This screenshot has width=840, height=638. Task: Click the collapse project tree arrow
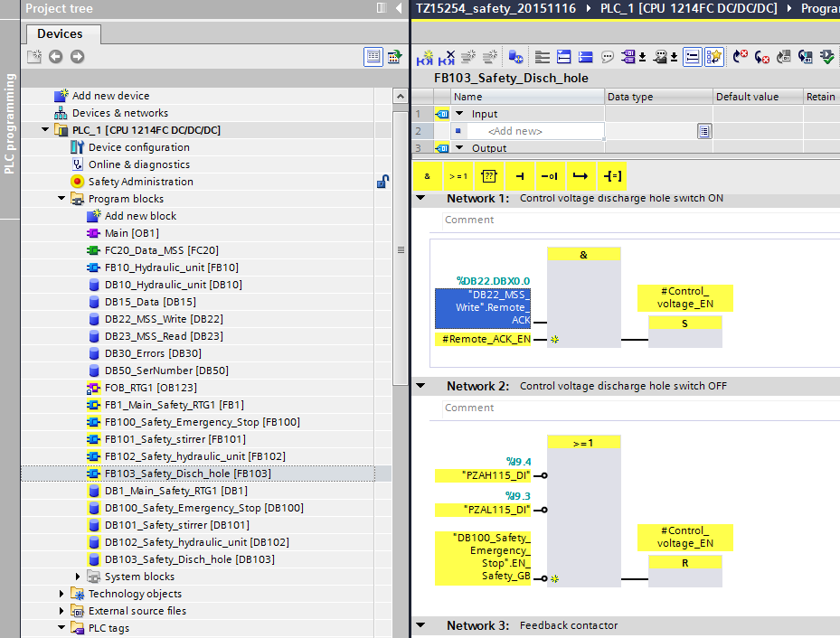[x=398, y=8]
